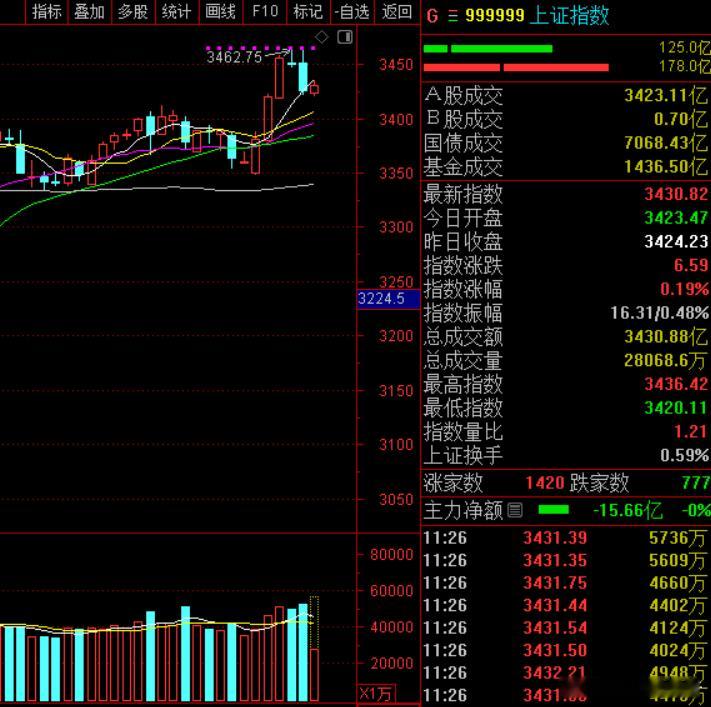Click the dotted-outline latest volume bar
The width and height of the screenshot is (711, 707).
coord(314,623)
